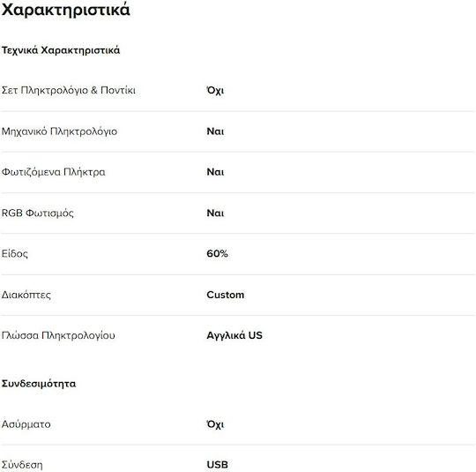Click the Γλώσσα Πληκτρολογίου label
Image resolution: width=476 pixels, height=472 pixels.
58,335
